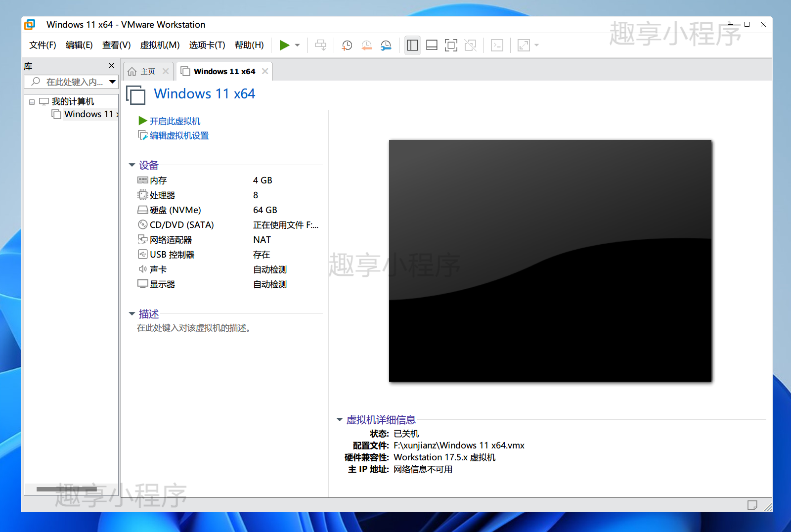
Task: Select Windows 11 VM in library tree
Action: click(x=91, y=114)
